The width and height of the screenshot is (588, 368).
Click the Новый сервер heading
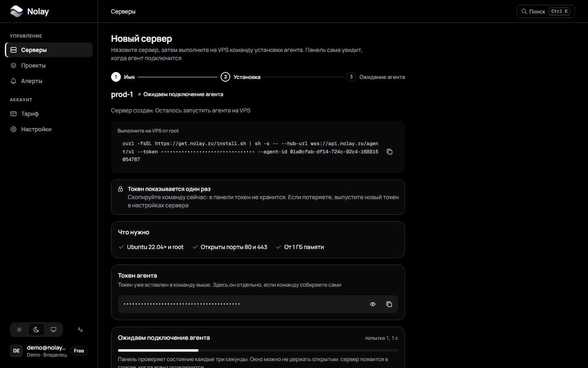[x=142, y=38]
